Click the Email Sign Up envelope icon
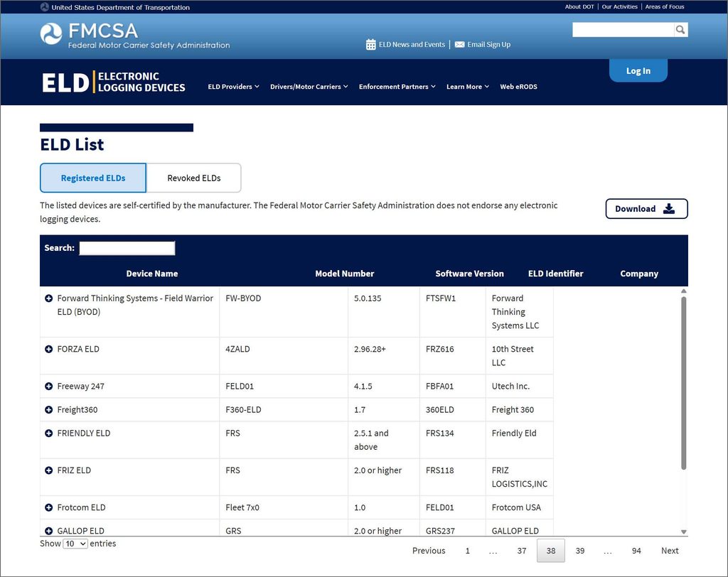The image size is (728, 577). click(460, 45)
